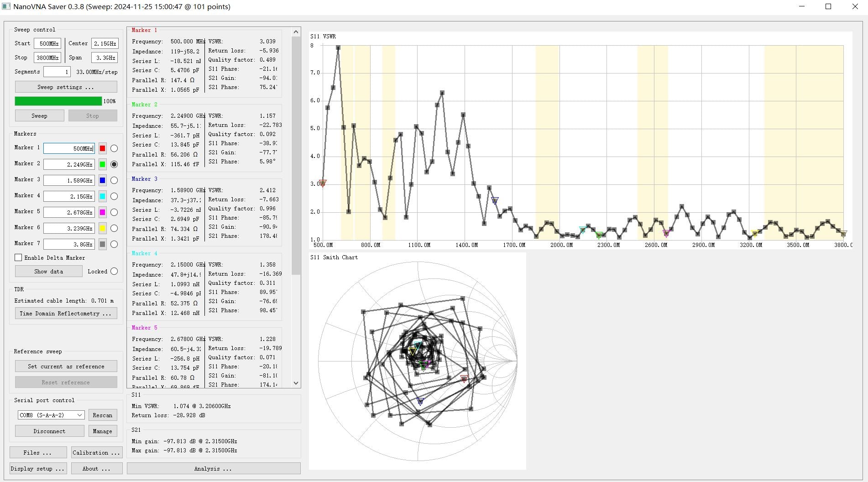This screenshot has width=868, height=482.
Task: Click the Marker 7 frequency field
Action: pos(69,244)
